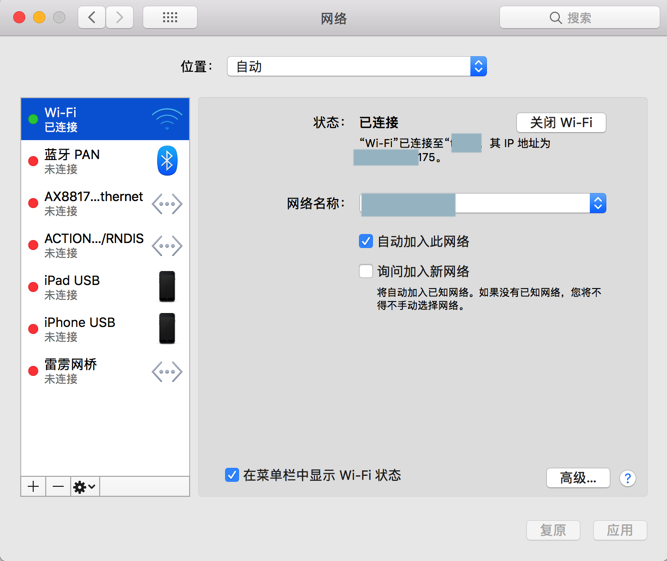Select the Wi-Fi service in the list

point(105,119)
